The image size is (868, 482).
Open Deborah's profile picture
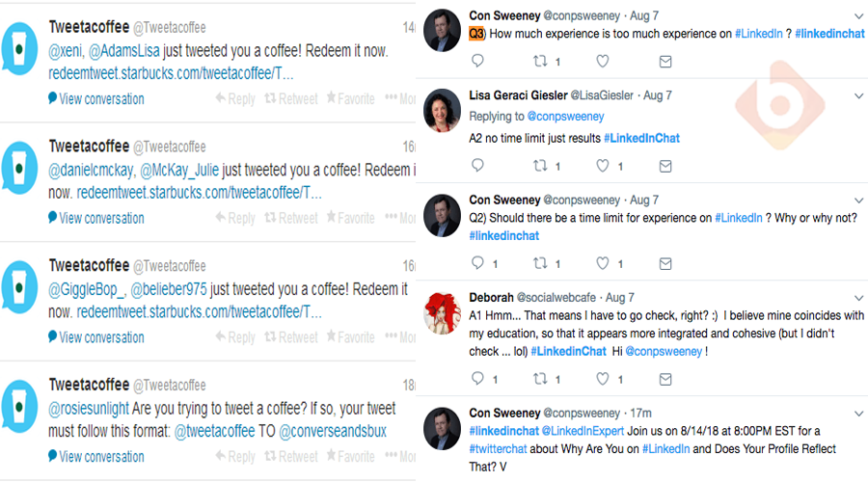(x=443, y=310)
